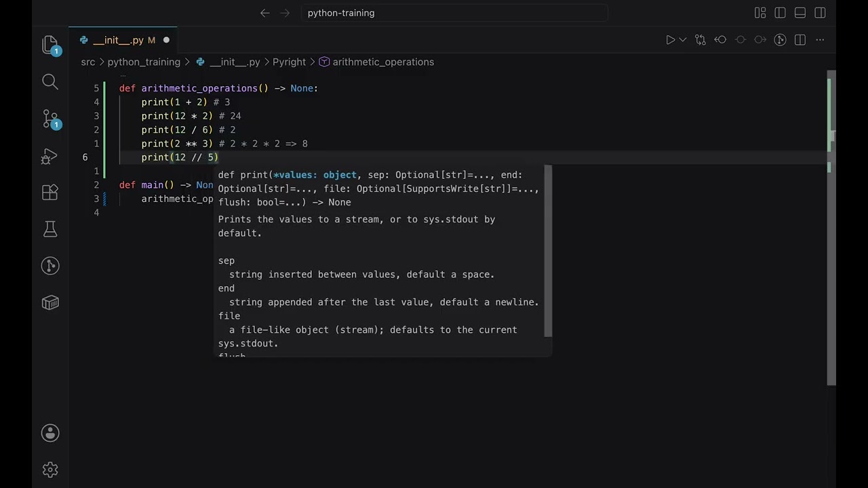868x488 pixels.
Task: Open the Testing flask icon
Action: click(50, 229)
